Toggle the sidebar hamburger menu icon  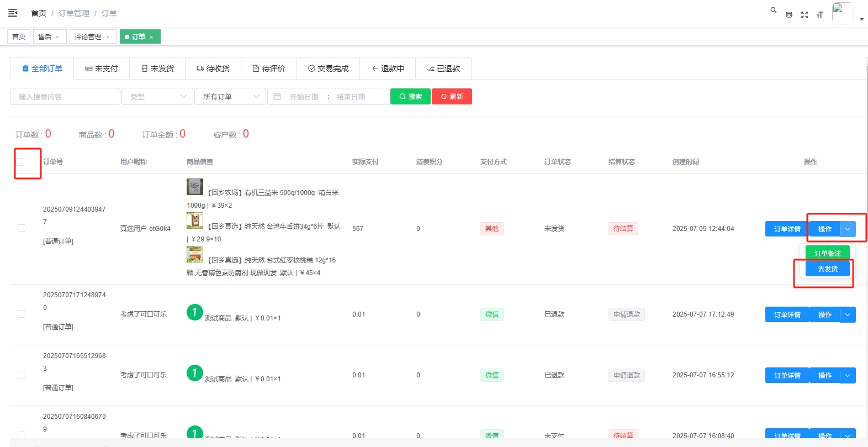[x=13, y=13]
